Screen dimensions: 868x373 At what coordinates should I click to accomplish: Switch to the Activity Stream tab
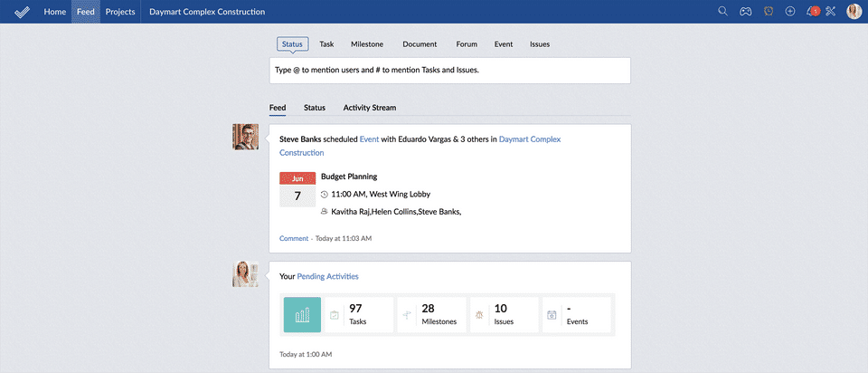click(x=369, y=108)
